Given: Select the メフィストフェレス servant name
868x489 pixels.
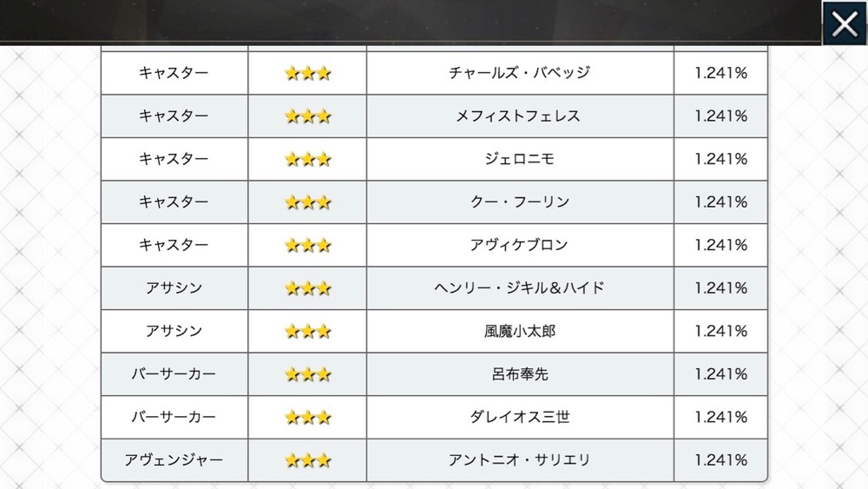Looking at the screenshot, I should click(518, 116).
